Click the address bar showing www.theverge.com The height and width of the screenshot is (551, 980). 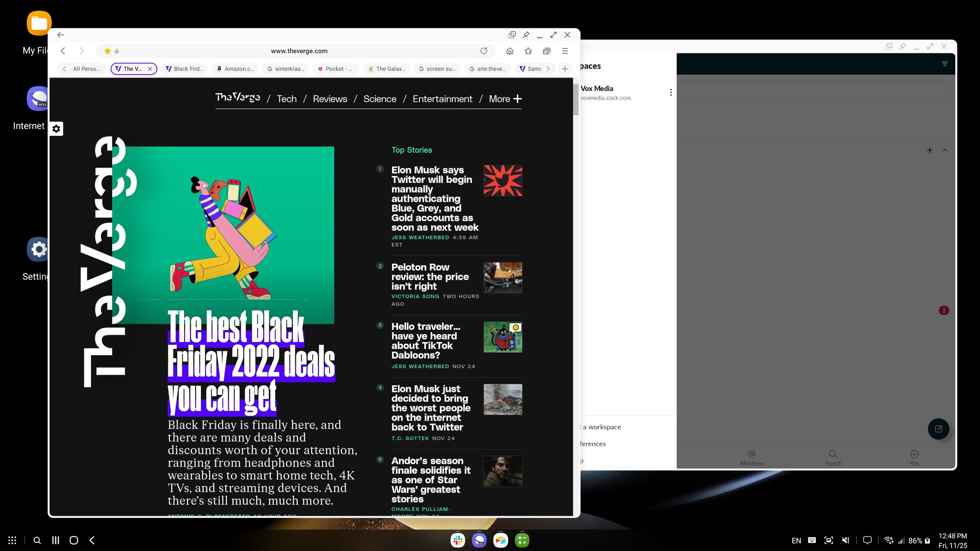299,51
